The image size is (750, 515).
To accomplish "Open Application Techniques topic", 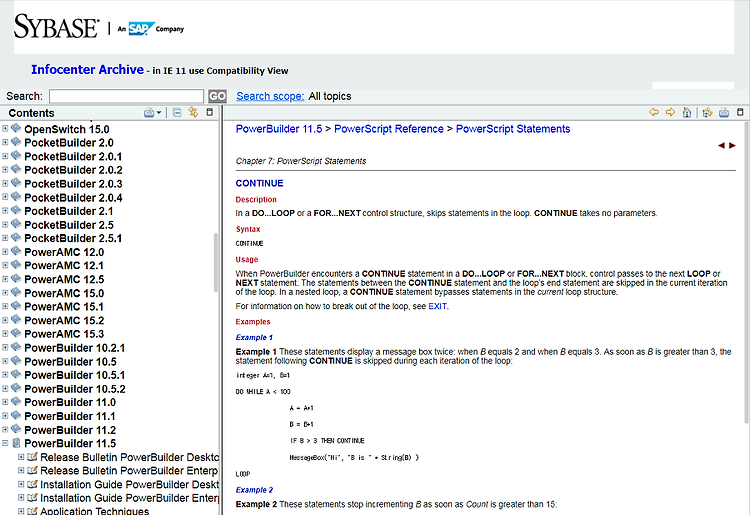I will coord(94,511).
